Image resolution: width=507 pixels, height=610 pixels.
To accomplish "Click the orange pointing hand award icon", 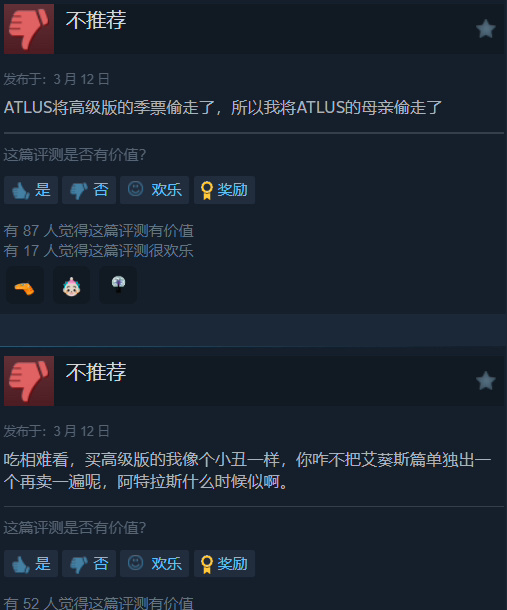I will 25,285.
